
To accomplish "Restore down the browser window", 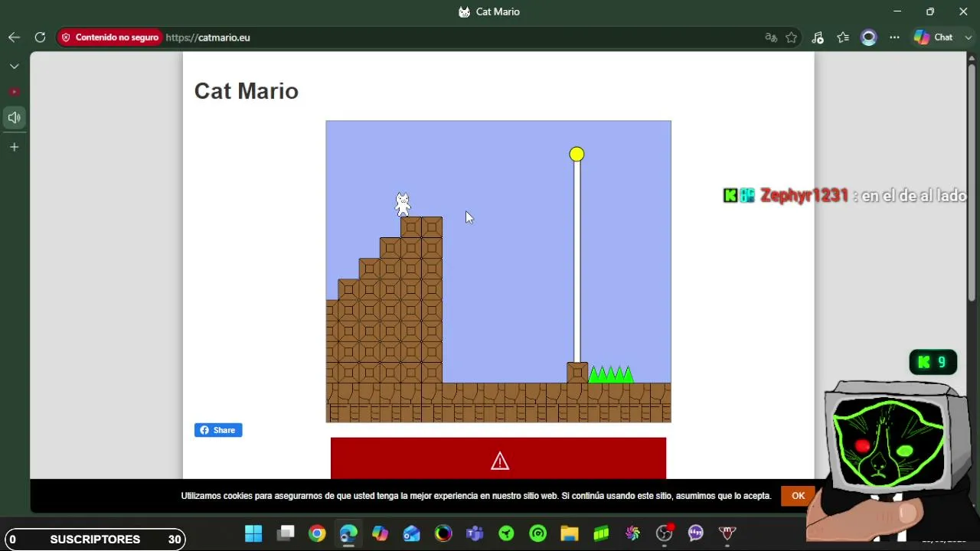I will (930, 11).
